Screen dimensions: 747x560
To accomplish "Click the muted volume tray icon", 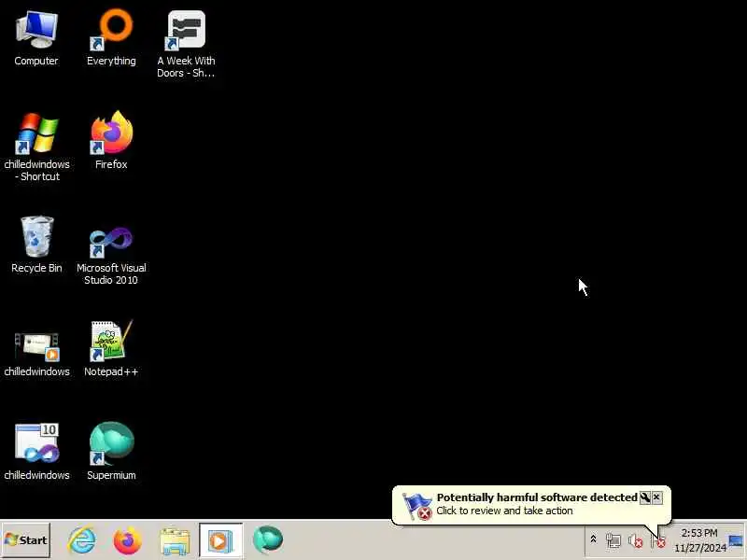I will click(636, 540).
